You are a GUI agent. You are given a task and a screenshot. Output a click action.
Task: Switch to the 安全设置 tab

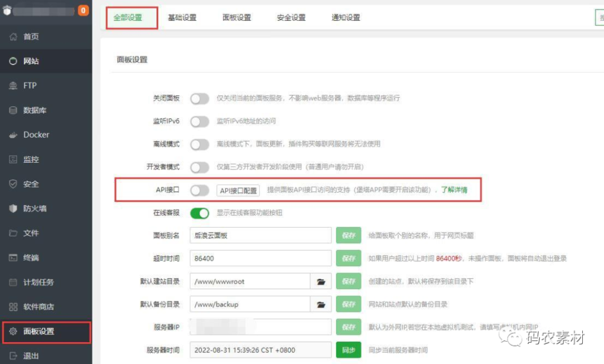coord(291,18)
